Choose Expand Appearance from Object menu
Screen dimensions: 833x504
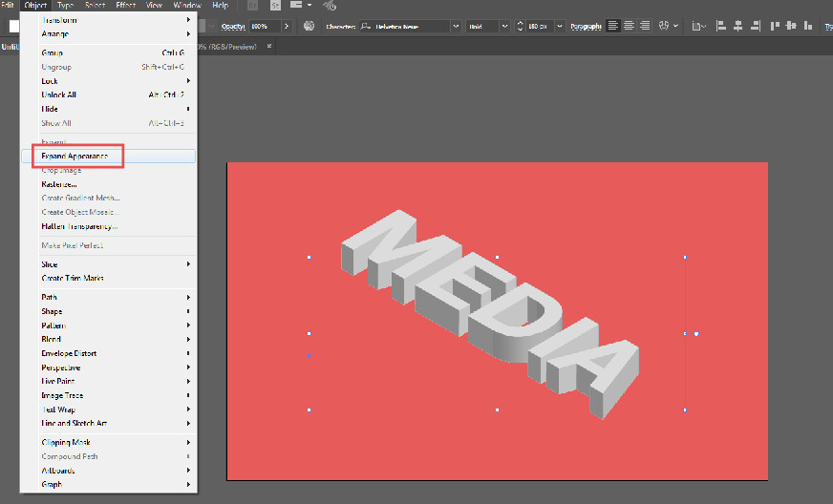point(75,156)
